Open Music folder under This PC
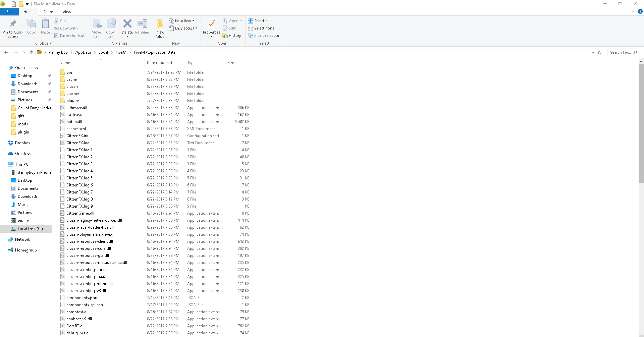The width and height of the screenshot is (644, 337). pyautogui.click(x=23, y=205)
